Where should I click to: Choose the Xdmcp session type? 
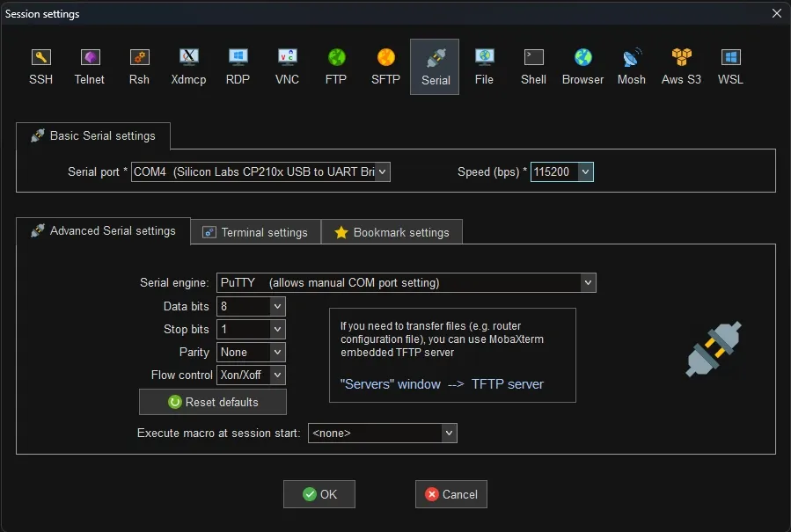click(188, 66)
